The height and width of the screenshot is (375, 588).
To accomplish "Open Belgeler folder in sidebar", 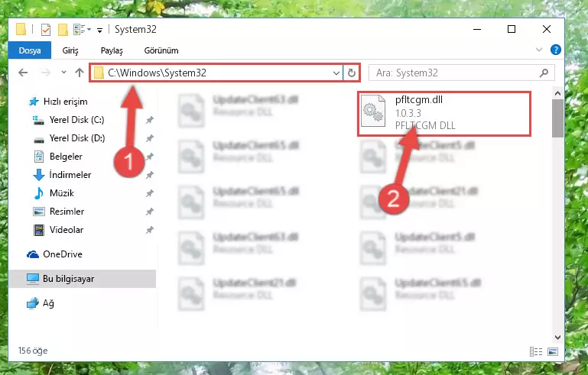I will (58, 157).
